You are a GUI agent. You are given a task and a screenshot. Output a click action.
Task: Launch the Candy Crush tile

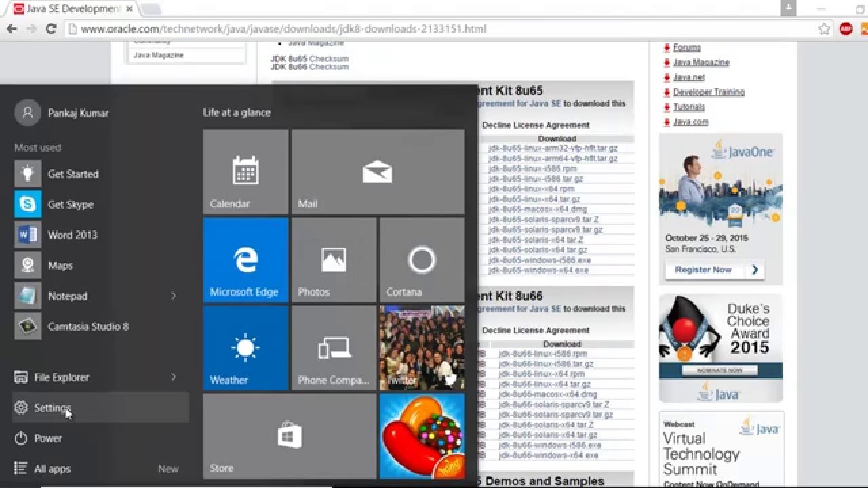422,436
